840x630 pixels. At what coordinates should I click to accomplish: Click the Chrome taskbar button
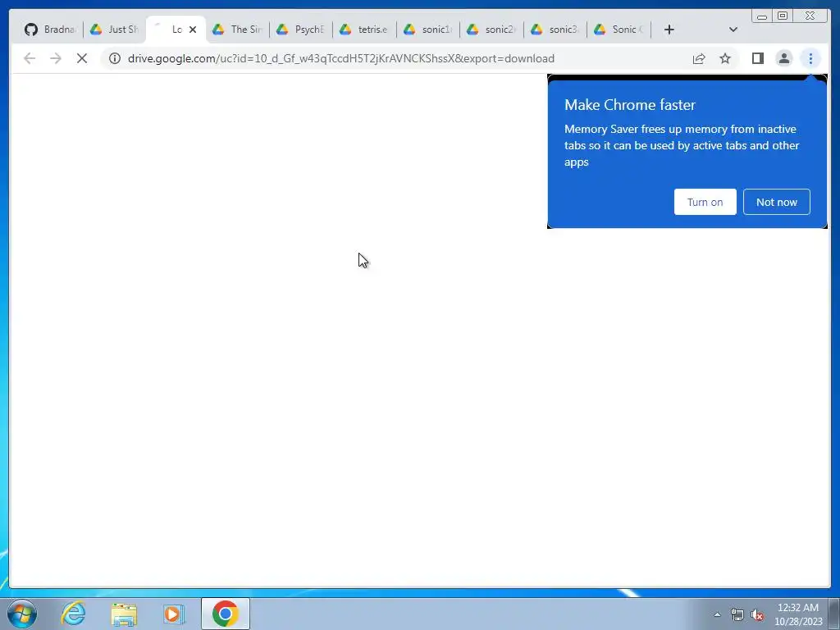[x=226, y=614]
